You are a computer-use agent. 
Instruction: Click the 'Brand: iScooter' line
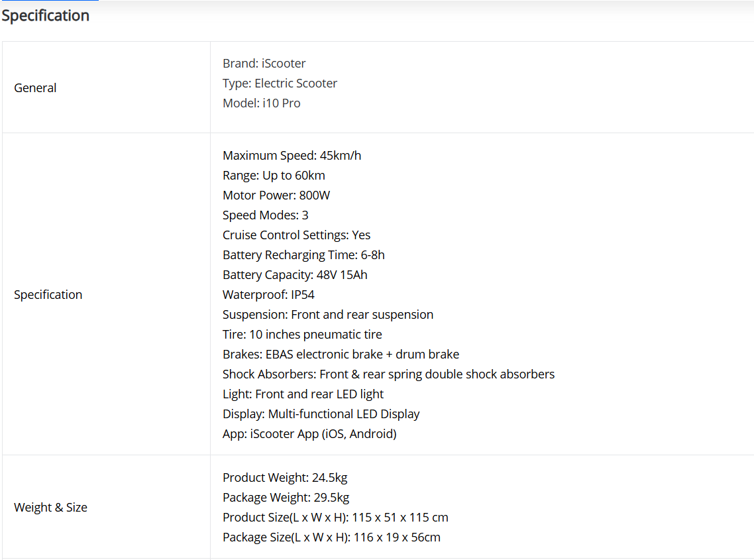click(x=264, y=64)
